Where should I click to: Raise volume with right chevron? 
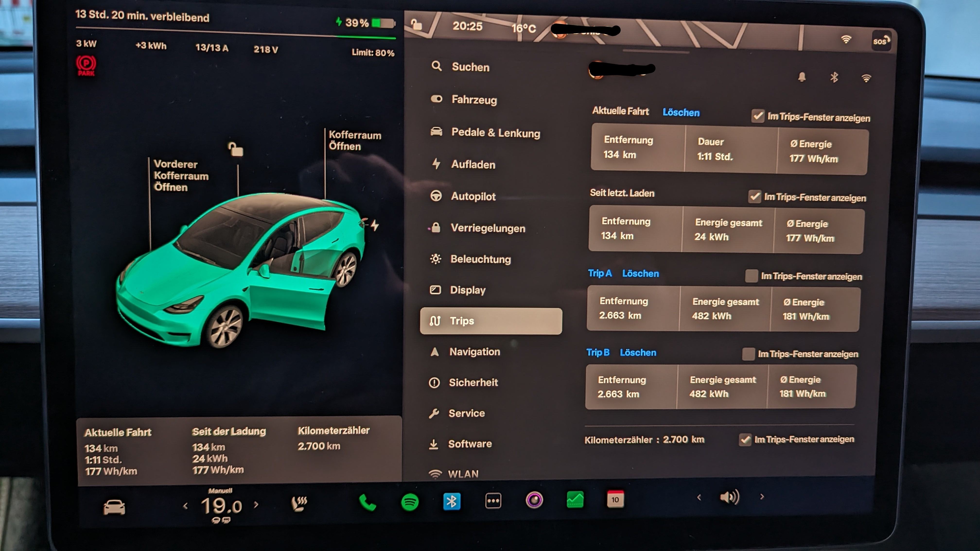click(x=762, y=496)
